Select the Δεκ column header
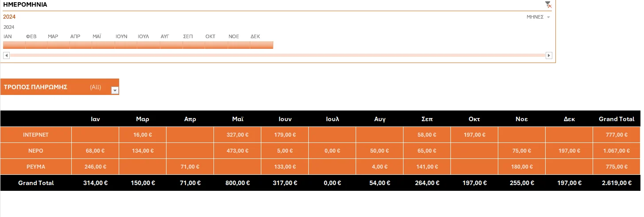Viewport: 644px width, 217px height. click(569, 119)
